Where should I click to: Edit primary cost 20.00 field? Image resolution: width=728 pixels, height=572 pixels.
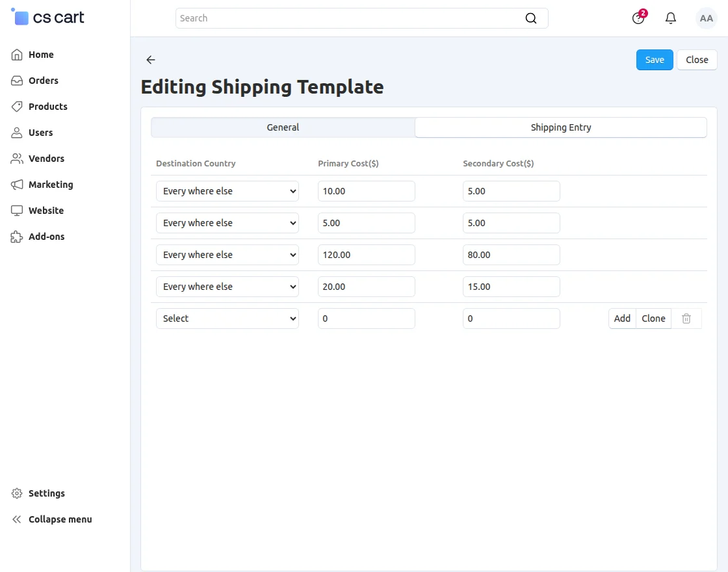pos(367,287)
